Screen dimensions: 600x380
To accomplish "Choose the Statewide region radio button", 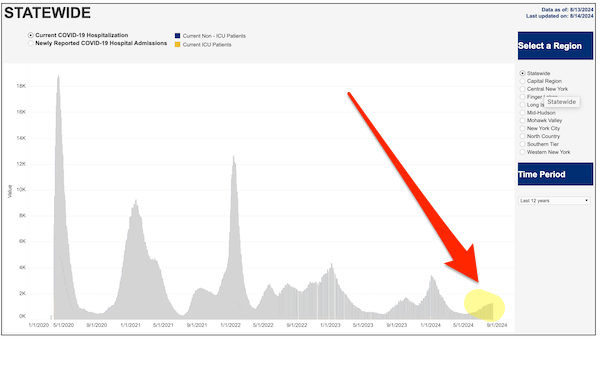I will 522,73.
